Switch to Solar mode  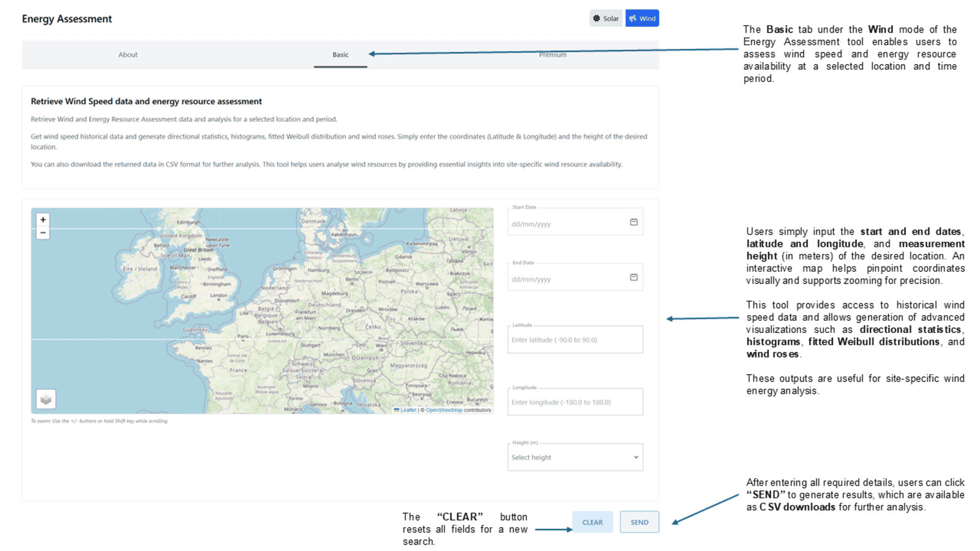(x=606, y=18)
